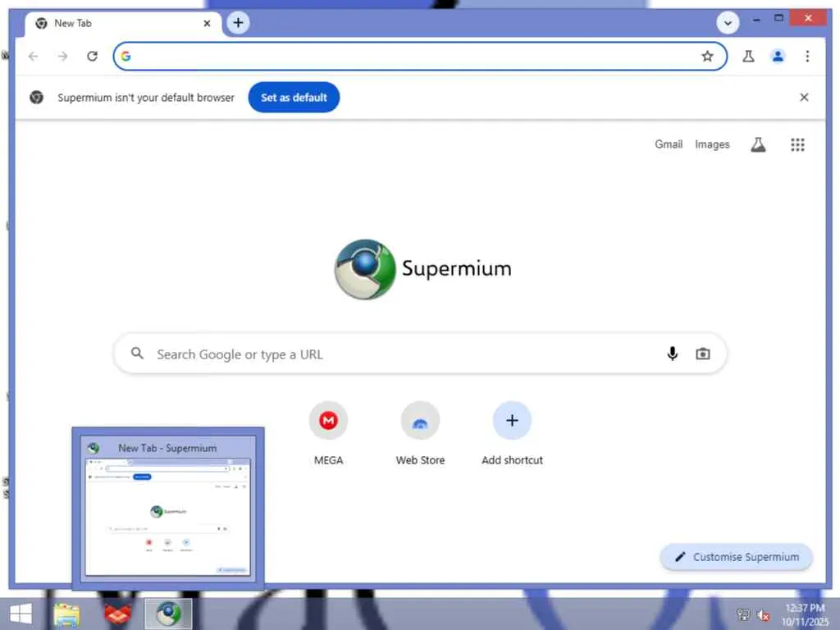This screenshot has height=630, width=840.
Task: Bookmark this tab with the star icon
Action: (x=707, y=57)
